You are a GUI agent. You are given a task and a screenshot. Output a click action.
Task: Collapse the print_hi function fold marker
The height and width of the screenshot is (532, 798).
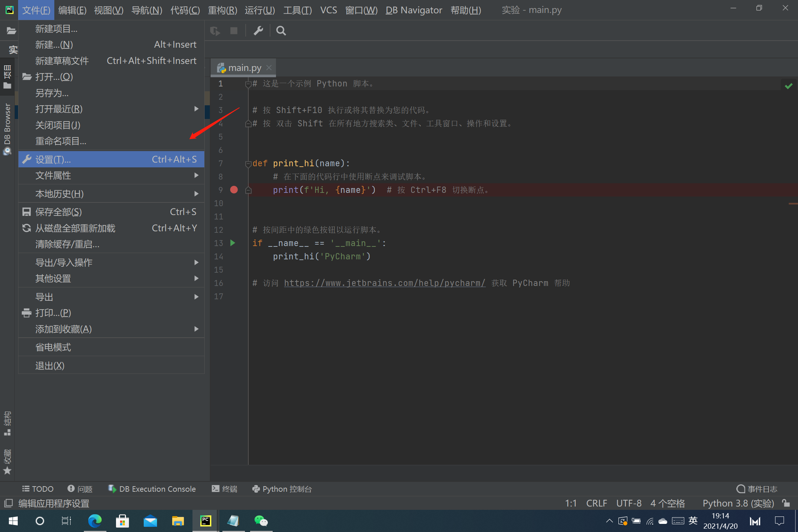click(248, 164)
